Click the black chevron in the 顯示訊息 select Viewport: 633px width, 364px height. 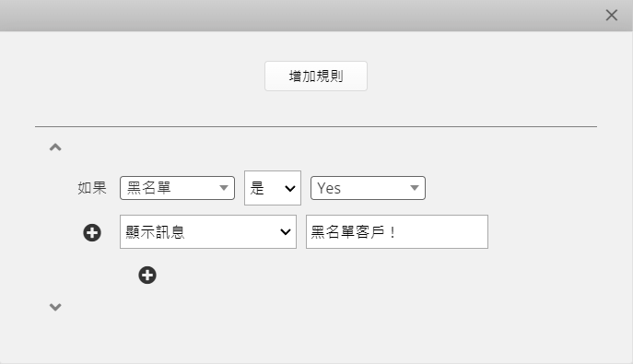pos(286,232)
